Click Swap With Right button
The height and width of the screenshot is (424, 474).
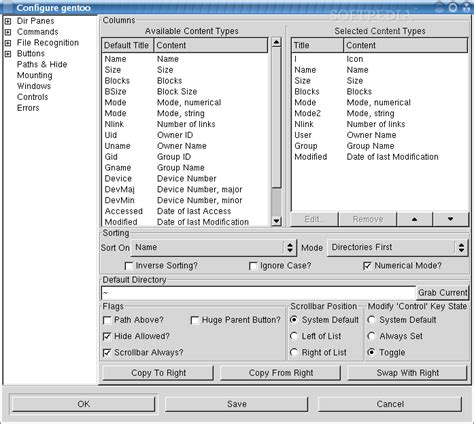click(407, 373)
